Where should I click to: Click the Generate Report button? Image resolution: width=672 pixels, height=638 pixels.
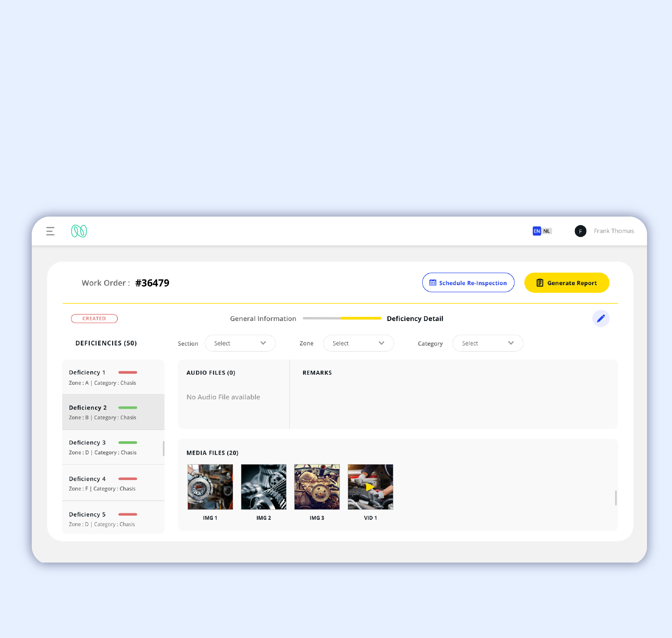tap(566, 282)
